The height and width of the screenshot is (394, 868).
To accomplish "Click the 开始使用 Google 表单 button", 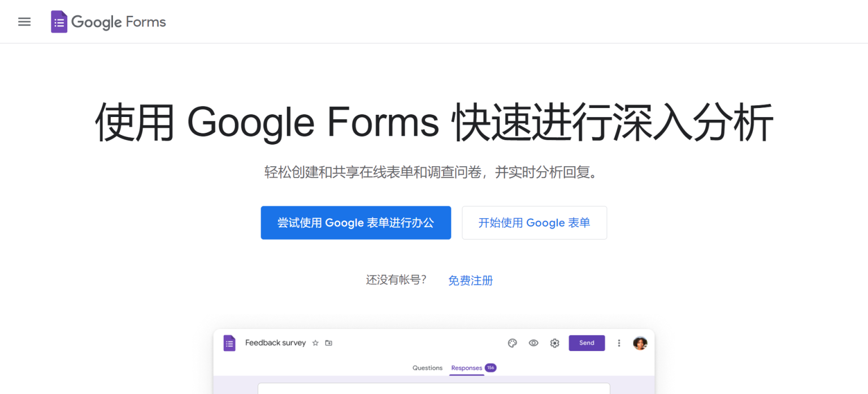I will pos(533,222).
